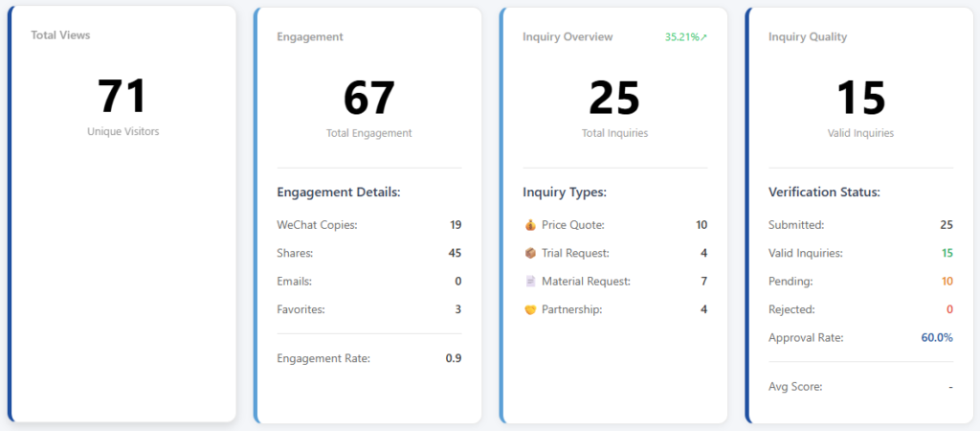Click the red Rejected count
Screen dimensions: 980x431
(x=949, y=309)
